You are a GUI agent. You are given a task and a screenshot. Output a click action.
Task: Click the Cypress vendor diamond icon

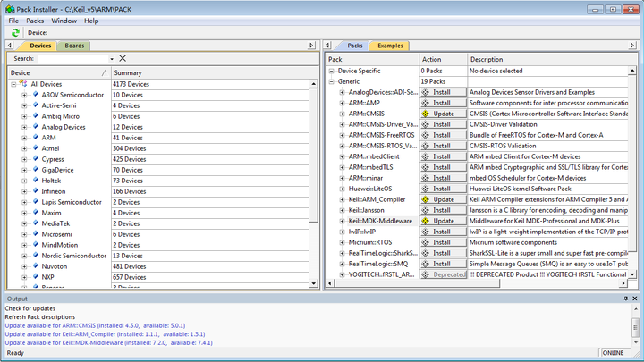point(35,159)
